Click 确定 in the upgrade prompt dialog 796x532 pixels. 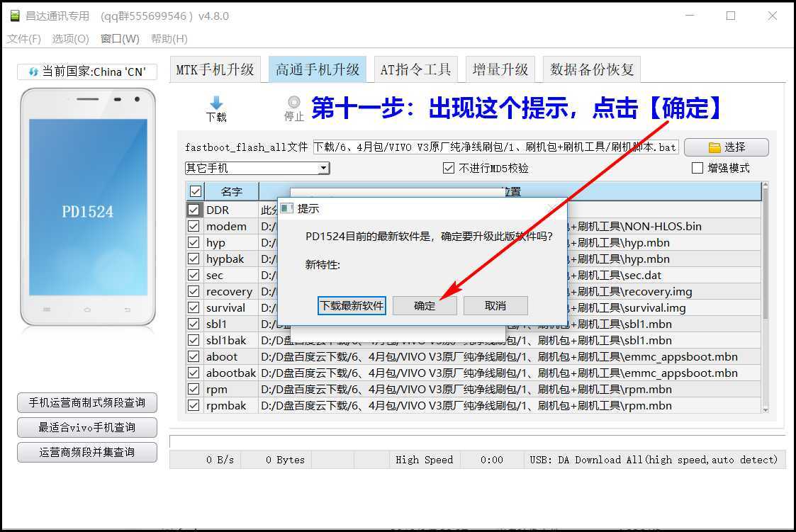click(424, 305)
